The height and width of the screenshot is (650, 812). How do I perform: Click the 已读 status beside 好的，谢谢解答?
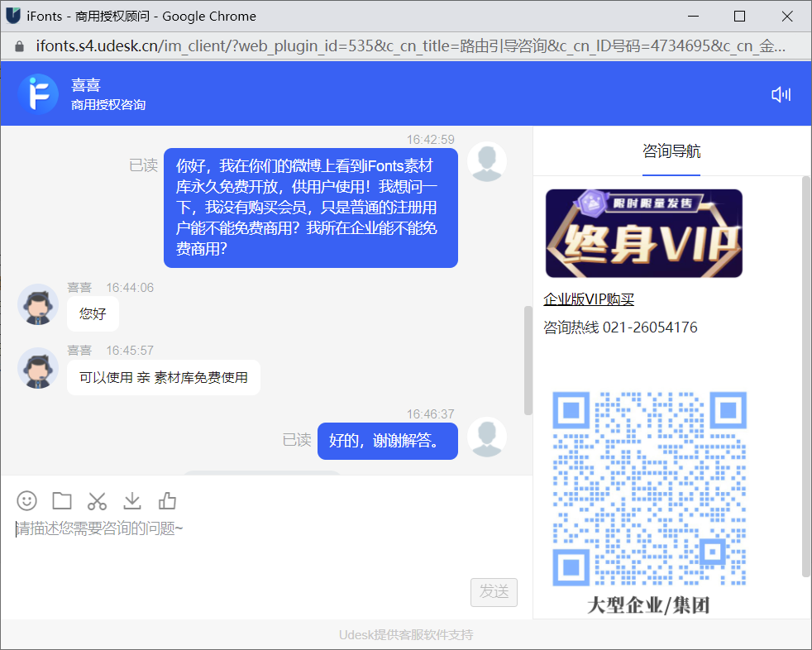tap(297, 440)
